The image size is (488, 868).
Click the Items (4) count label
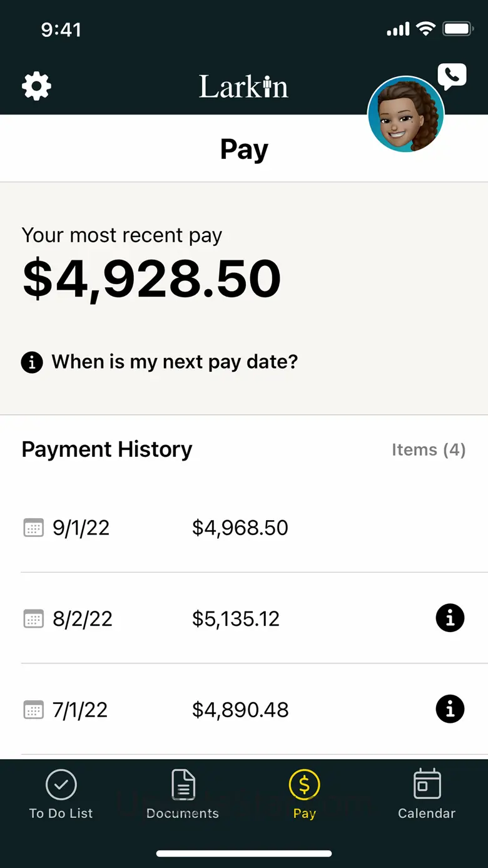pyautogui.click(x=429, y=450)
